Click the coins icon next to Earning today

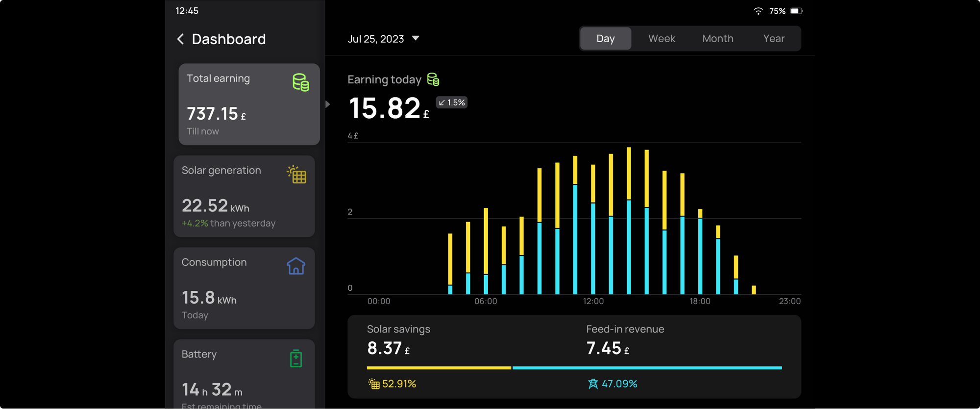433,79
